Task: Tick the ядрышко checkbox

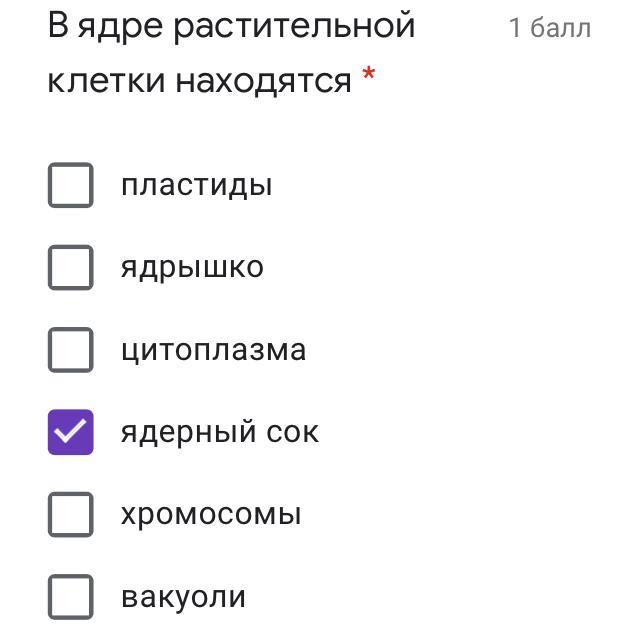Action: point(71,268)
